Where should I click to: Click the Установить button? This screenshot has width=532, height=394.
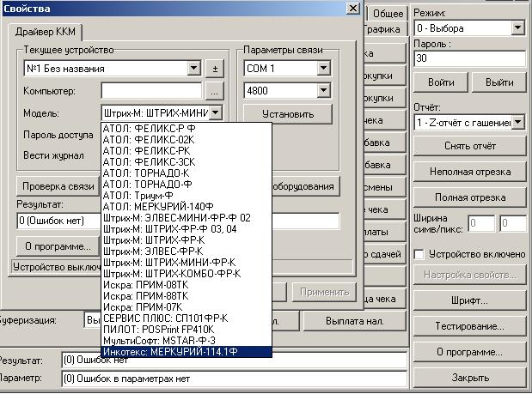tap(288, 114)
